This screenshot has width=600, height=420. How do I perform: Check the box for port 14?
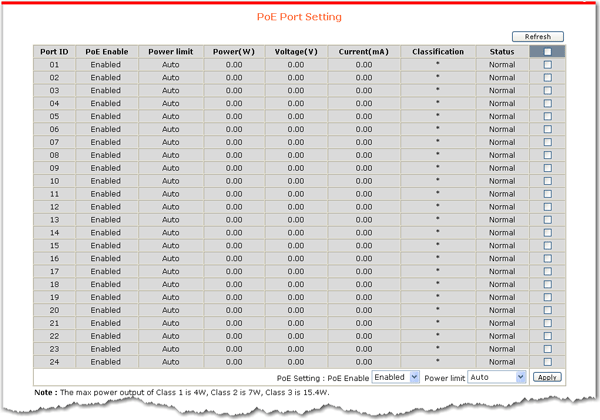548,233
